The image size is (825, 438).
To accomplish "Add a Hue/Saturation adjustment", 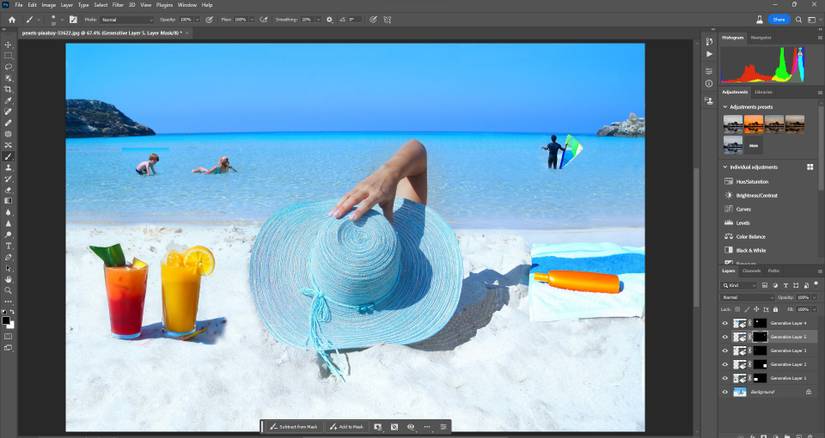I will coord(752,181).
